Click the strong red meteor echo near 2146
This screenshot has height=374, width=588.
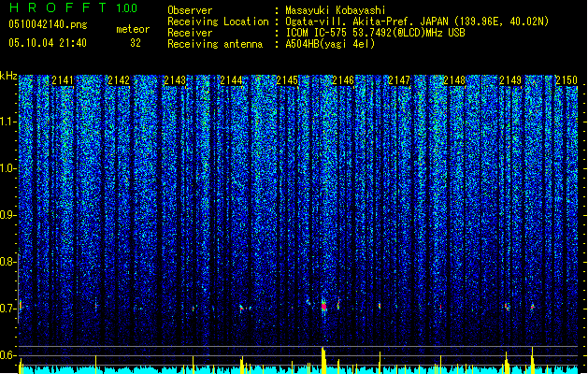(x=324, y=306)
